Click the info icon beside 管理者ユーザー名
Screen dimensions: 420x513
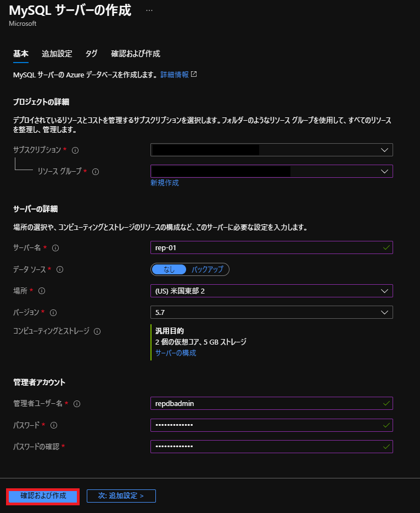pos(77,404)
